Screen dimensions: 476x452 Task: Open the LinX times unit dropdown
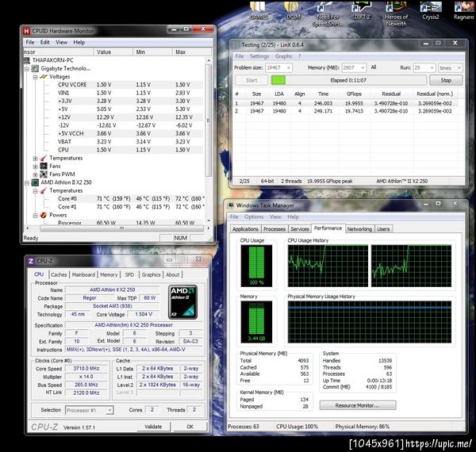tap(459, 67)
